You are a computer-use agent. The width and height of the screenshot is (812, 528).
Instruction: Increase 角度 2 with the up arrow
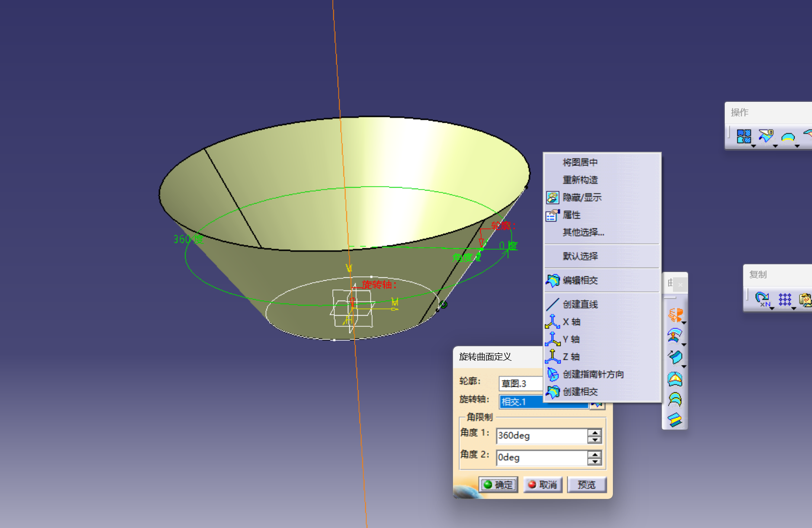pyautogui.click(x=594, y=454)
